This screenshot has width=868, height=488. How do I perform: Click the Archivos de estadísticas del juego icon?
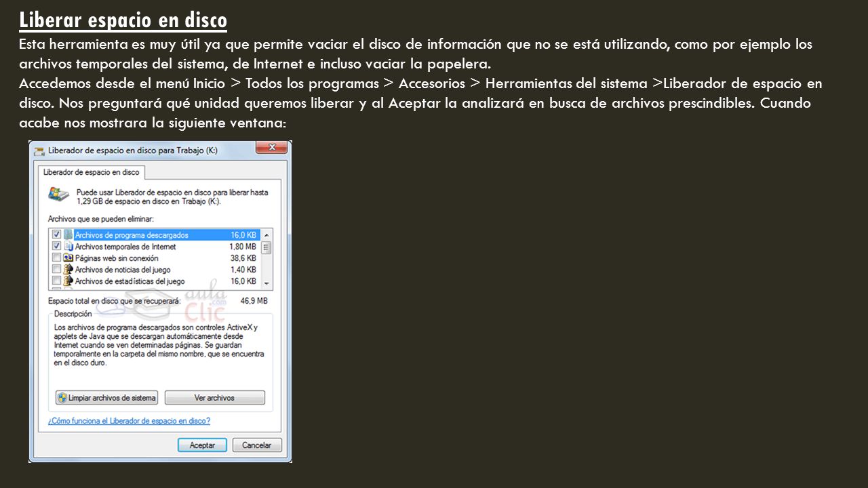point(68,281)
